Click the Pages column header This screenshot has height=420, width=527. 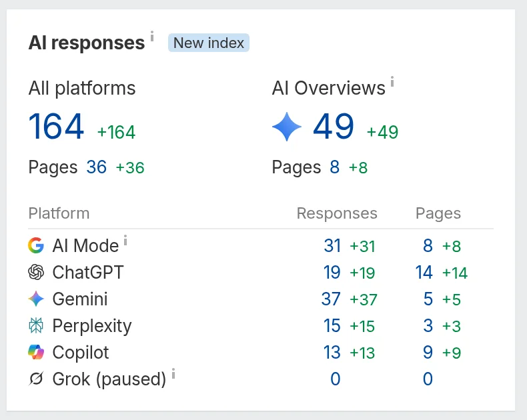pos(438,213)
